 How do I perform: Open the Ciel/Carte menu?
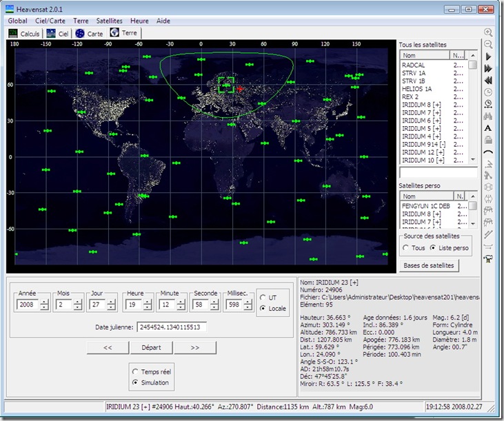point(50,21)
